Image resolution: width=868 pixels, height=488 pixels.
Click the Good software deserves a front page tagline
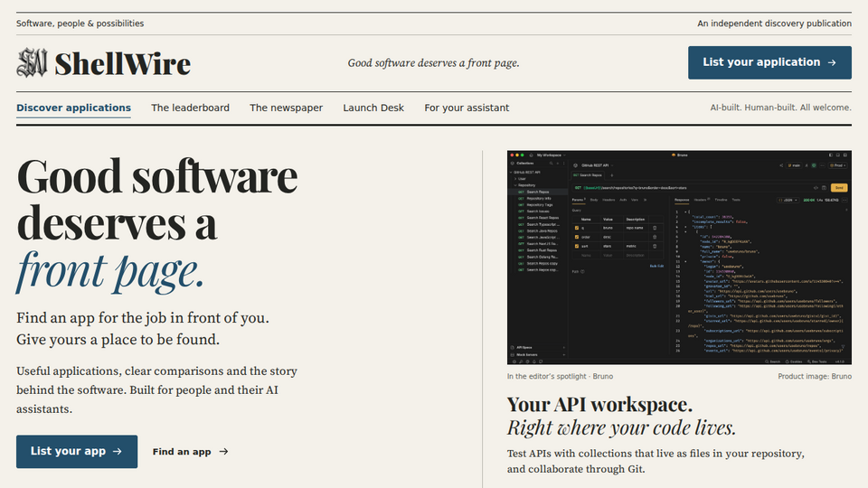(433, 63)
